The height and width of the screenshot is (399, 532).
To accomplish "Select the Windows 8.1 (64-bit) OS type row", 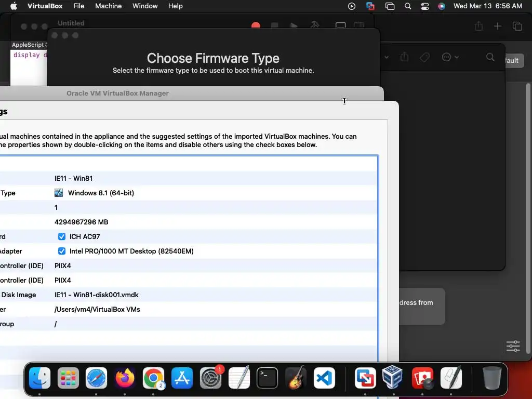I will [188, 193].
